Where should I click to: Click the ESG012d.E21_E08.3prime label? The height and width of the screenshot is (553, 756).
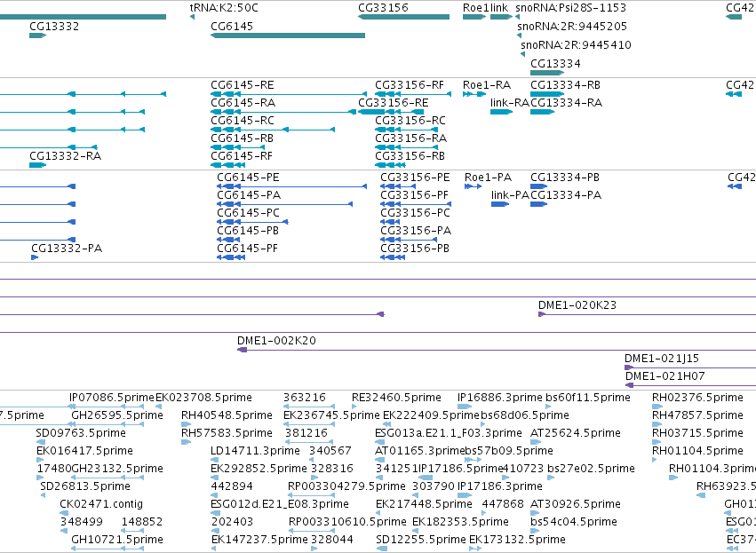[x=280, y=504]
